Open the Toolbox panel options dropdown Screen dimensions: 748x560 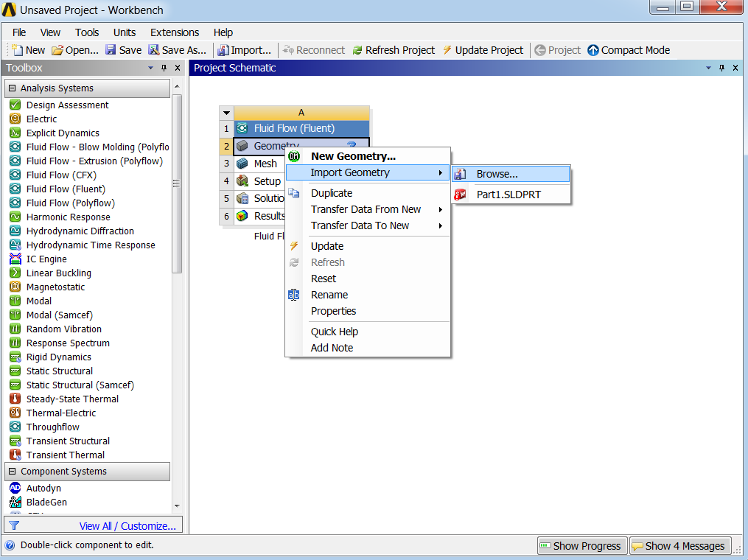[151, 68]
